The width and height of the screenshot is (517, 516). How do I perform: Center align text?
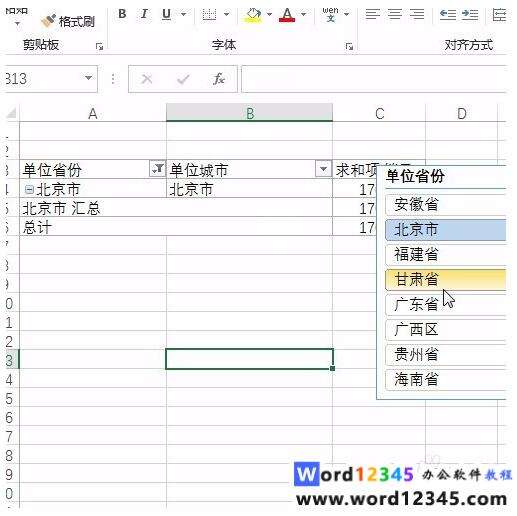click(395, 14)
